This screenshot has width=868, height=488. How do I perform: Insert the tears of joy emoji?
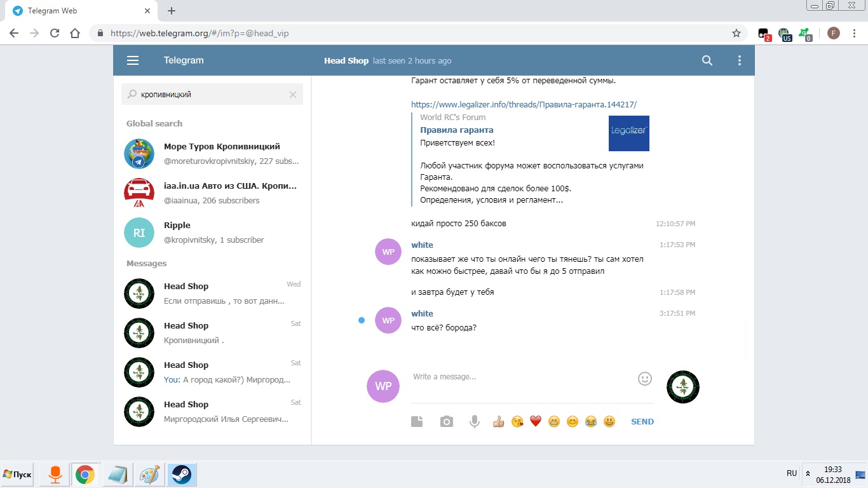[591, 421]
